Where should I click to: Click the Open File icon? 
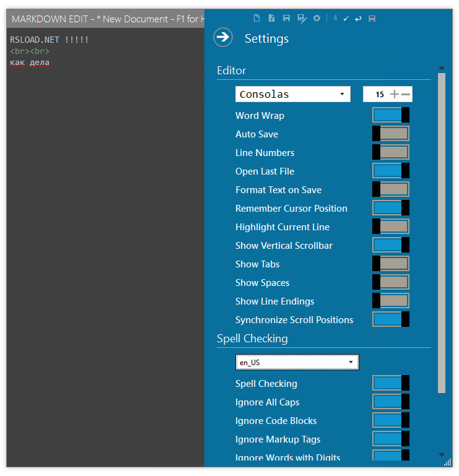tap(271, 18)
